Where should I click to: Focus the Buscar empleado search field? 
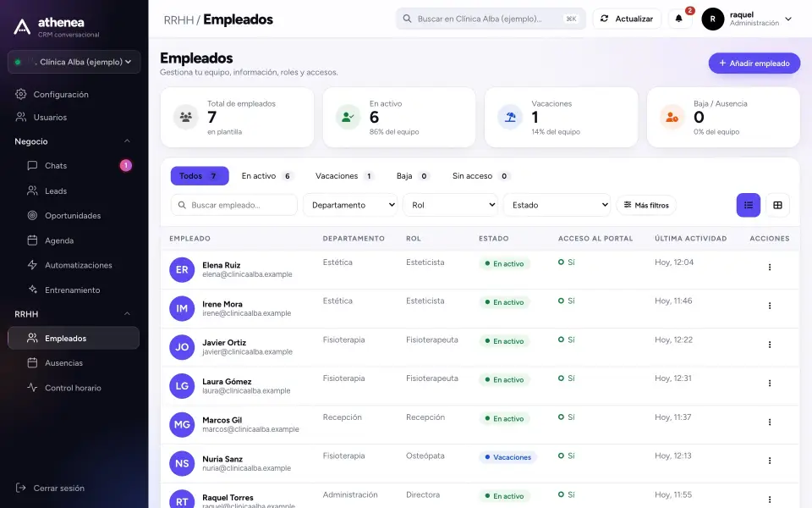tap(234, 205)
